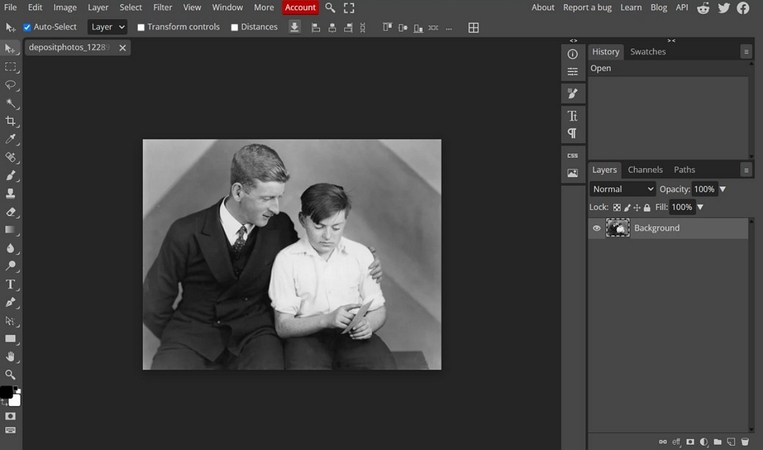Click the grid icon in options bar
Screen dimensions: 763x450
click(473, 28)
